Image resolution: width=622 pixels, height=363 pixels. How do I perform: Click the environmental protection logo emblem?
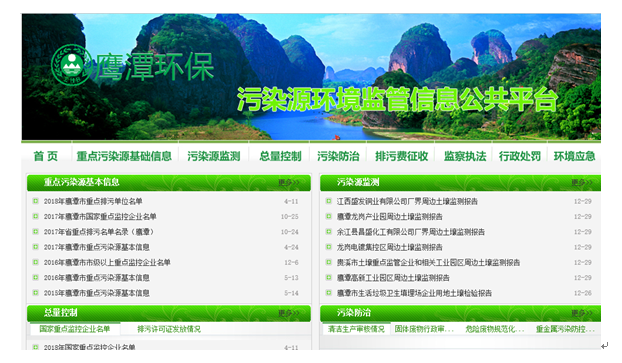pos(71,65)
